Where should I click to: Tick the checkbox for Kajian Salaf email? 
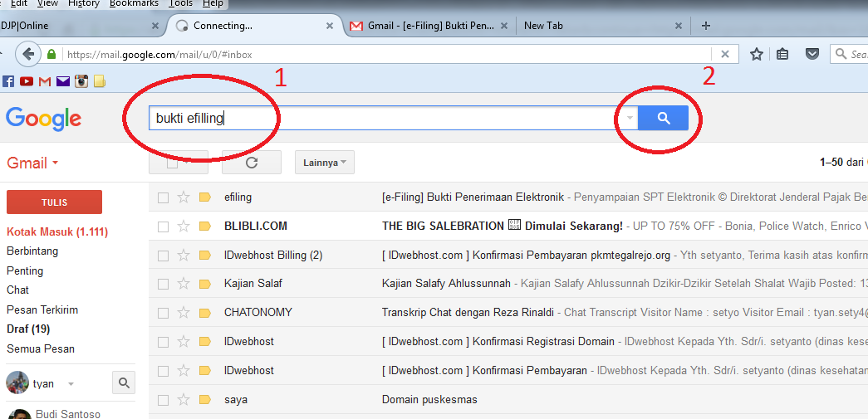pyautogui.click(x=163, y=284)
